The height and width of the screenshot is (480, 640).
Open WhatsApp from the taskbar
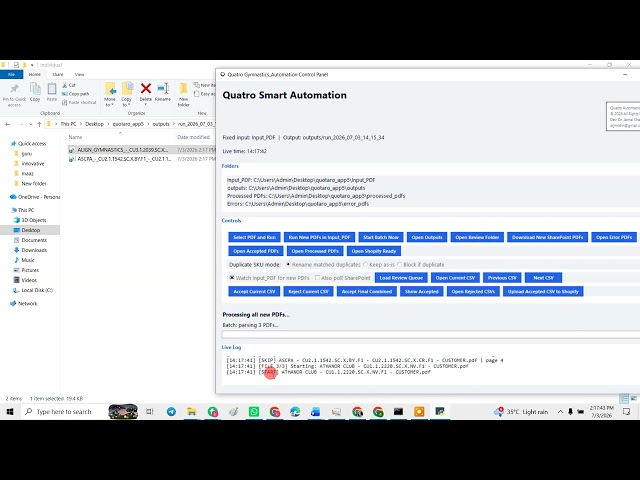coord(254,412)
